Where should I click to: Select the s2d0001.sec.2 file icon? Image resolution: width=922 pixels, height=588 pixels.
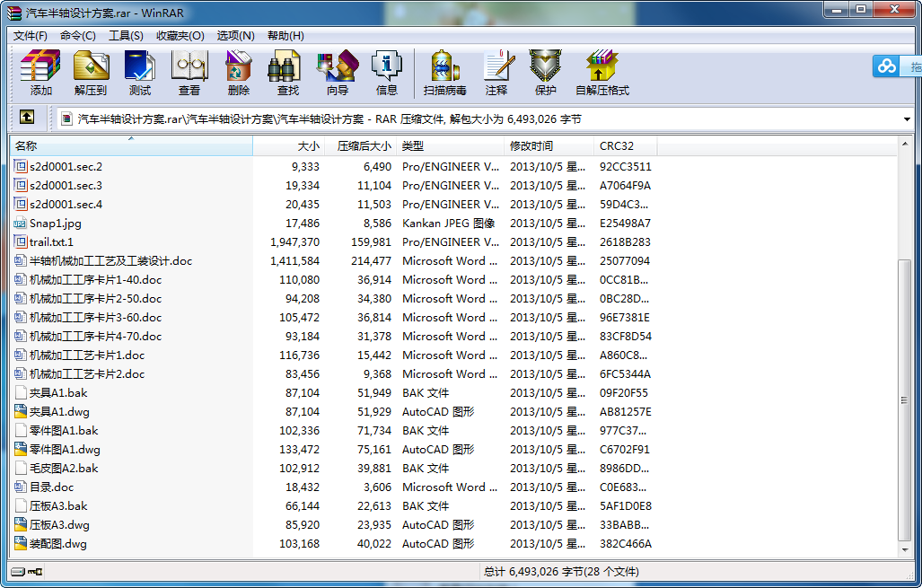click(x=21, y=166)
